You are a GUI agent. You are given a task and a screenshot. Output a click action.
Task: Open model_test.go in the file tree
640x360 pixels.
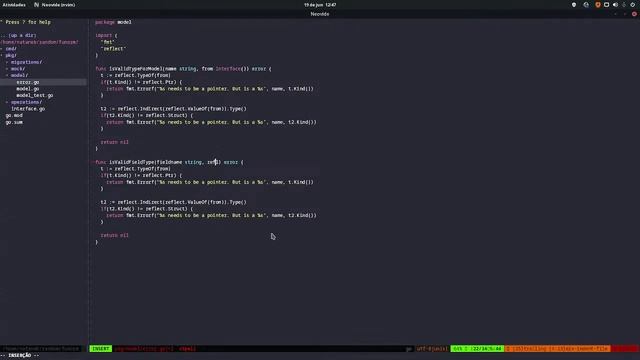(x=35, y=96)
